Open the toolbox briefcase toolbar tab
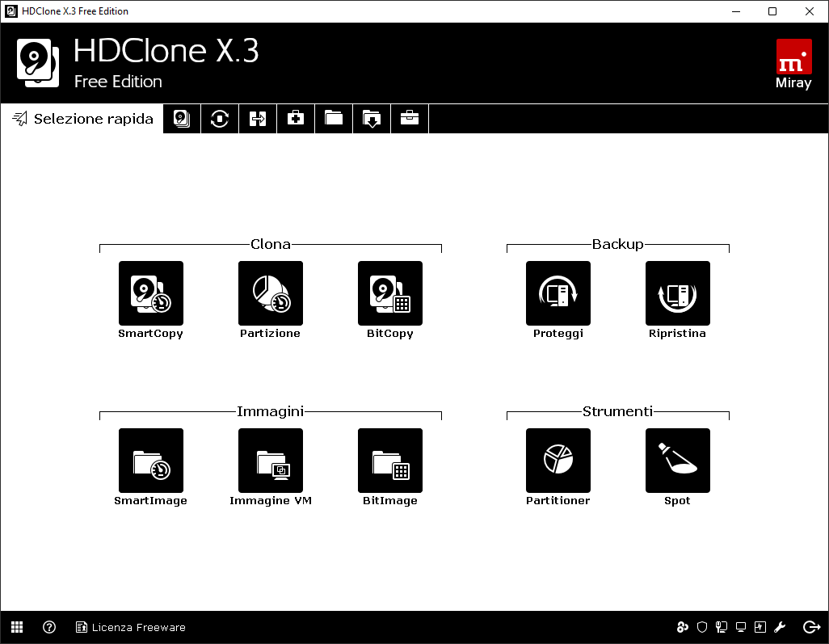 pyautogui.click(x=410, y=119)
